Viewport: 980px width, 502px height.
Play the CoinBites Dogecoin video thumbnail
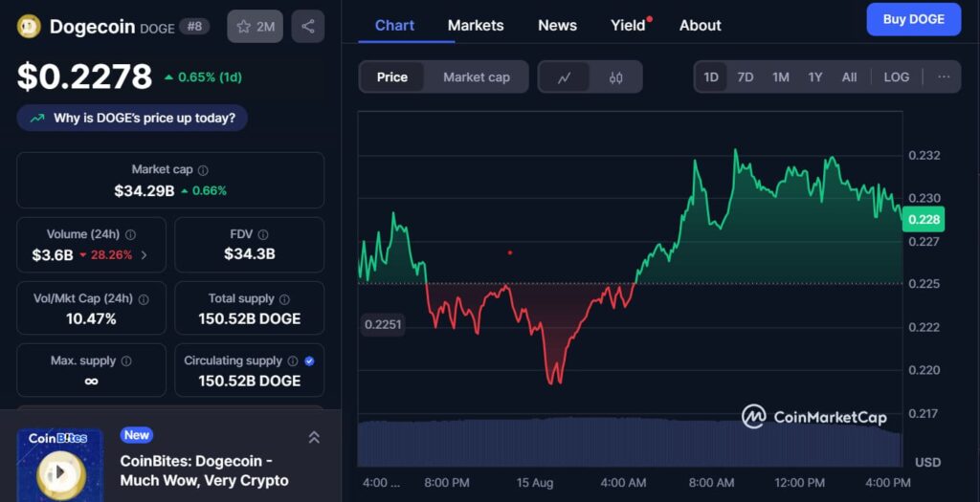59,471
